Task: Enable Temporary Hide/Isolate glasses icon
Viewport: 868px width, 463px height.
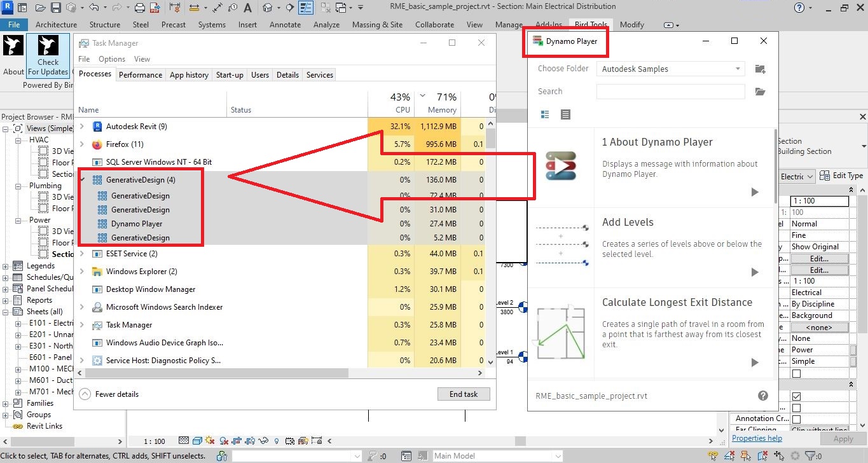Action: coord(263,440)
